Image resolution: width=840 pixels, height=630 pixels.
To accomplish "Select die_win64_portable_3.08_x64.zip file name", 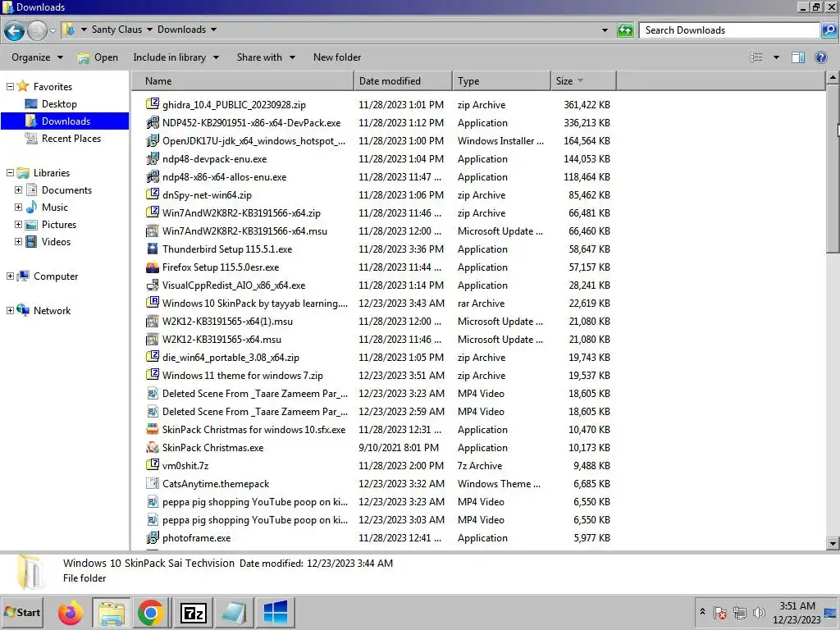I will (x=231, y=358).
